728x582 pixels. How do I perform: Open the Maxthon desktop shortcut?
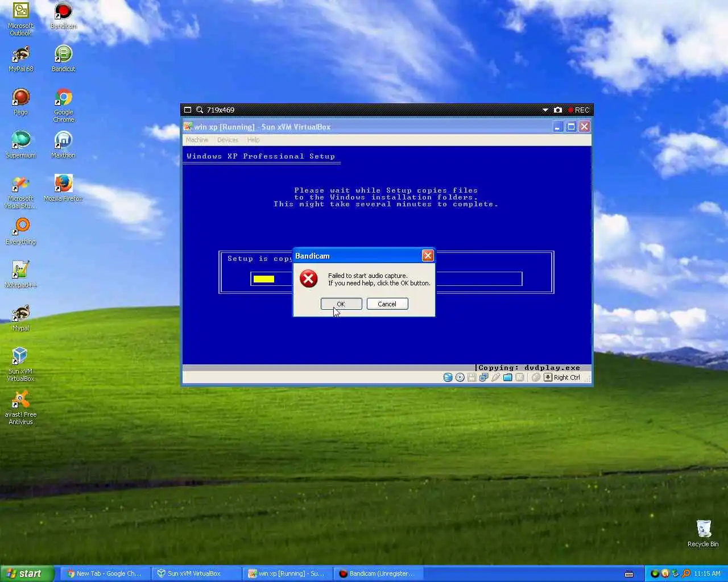coord(63,145)
